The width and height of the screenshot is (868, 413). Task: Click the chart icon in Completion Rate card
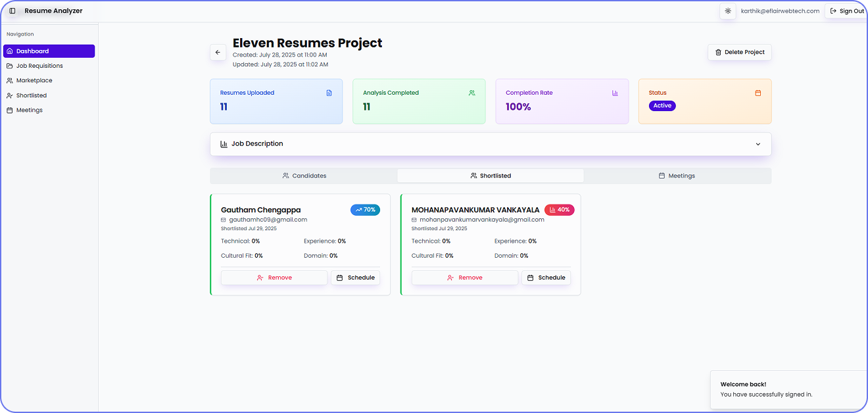(x=615, y=93)
